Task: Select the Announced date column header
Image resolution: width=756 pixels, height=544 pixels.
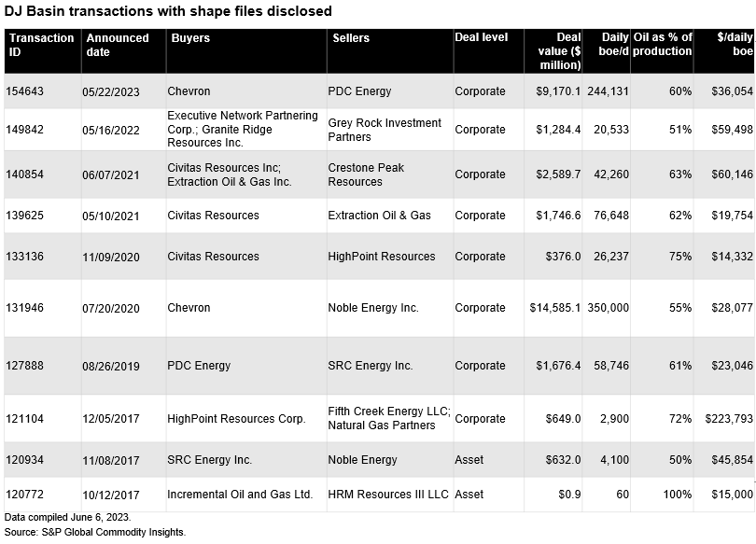Action: point(116,45)
